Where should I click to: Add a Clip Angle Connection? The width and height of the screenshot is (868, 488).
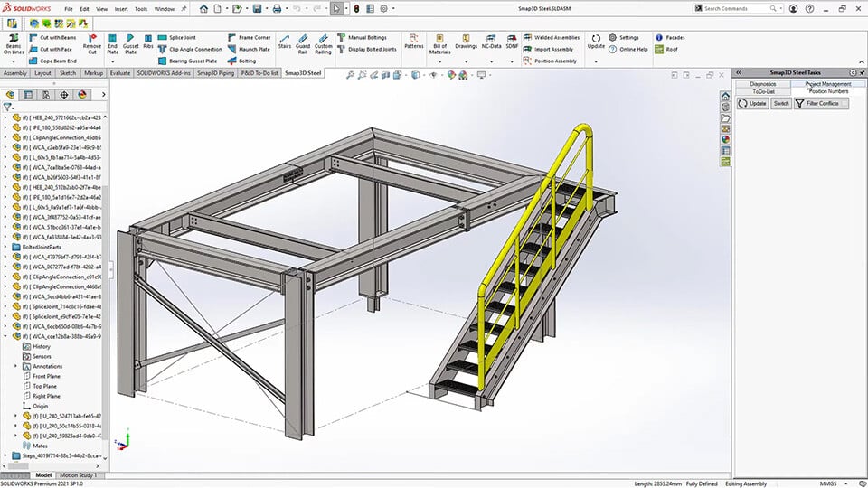tap(190, 49)
